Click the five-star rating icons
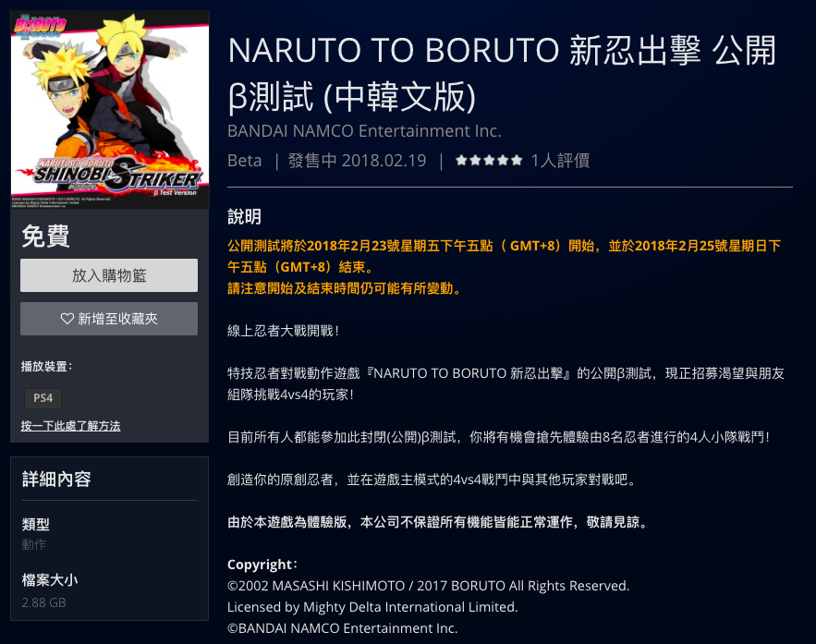Image resolution: width=816 pixels, height=644 pixels. tap(489, 160)
